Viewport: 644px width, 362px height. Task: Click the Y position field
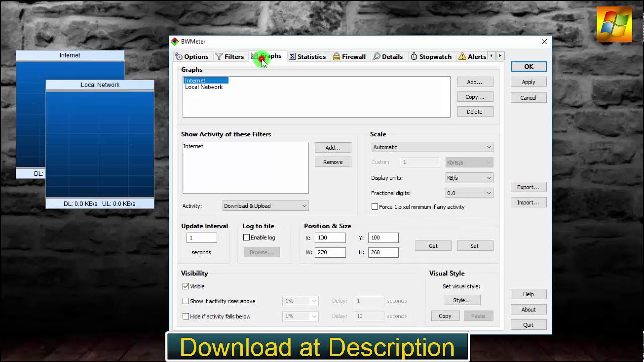383,238
